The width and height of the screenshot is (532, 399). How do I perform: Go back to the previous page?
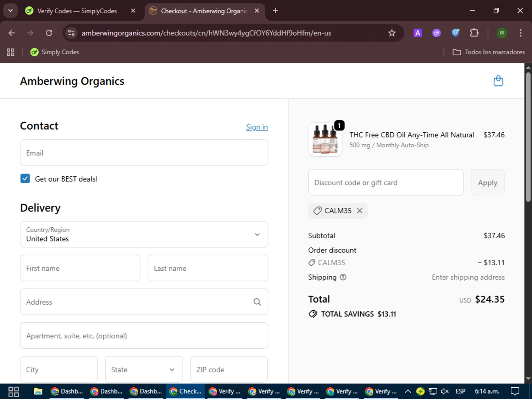[x=12, y=33]
